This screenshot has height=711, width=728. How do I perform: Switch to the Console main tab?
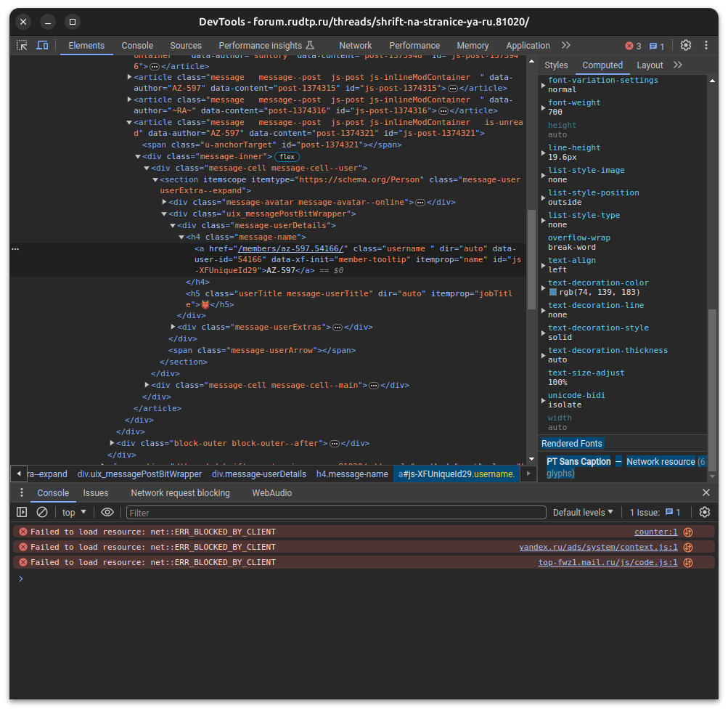[137, 46]
